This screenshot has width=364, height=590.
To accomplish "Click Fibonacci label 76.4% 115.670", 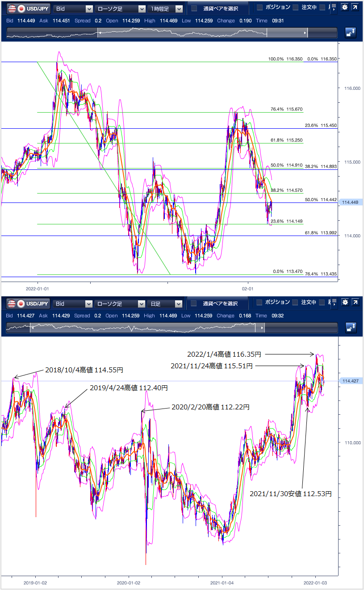I will (x=287, y=109).
